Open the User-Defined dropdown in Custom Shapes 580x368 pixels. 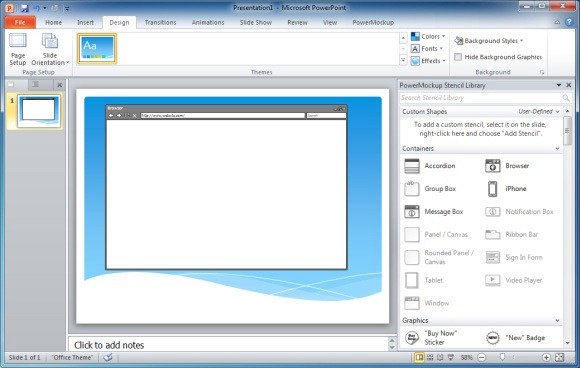point(539,111)
